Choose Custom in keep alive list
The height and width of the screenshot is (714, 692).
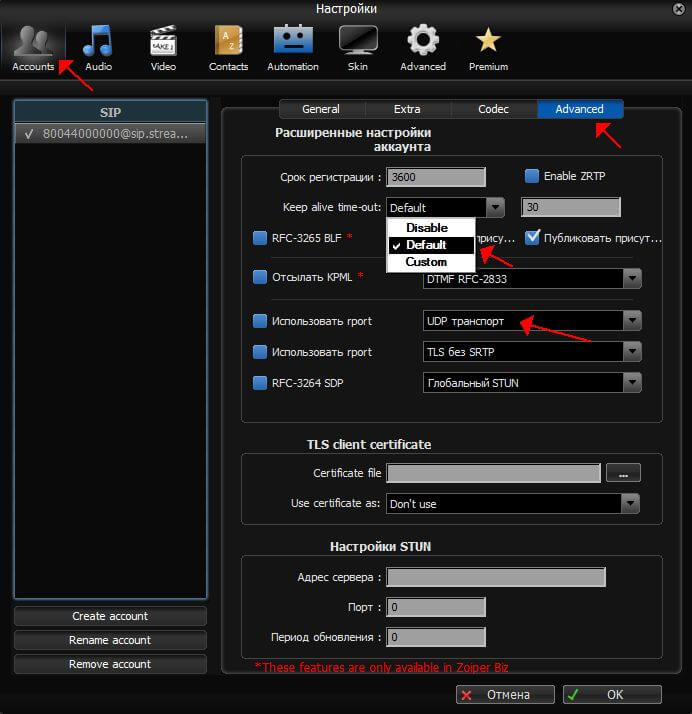426,262
